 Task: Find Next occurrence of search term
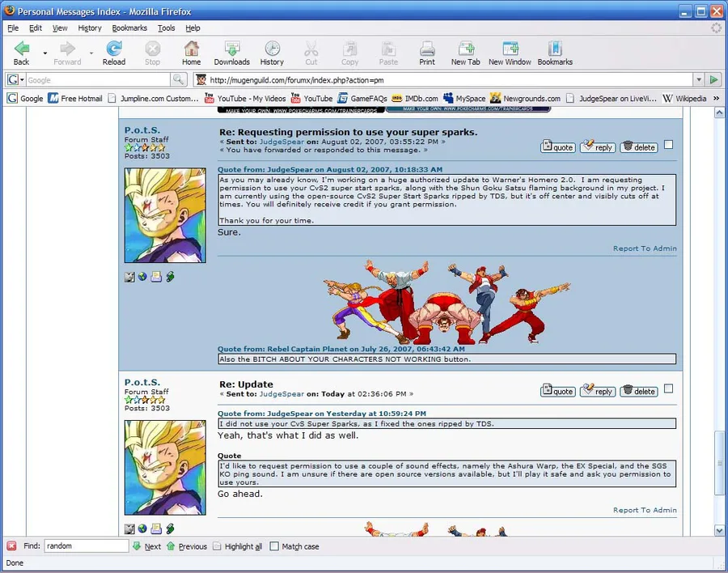coord(147,546)
